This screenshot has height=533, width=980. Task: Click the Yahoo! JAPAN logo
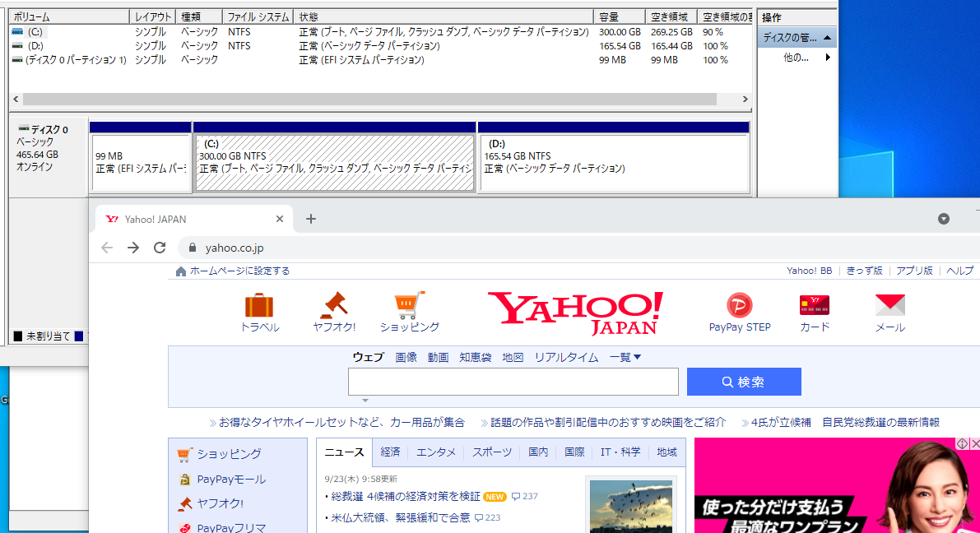(575, 313)
